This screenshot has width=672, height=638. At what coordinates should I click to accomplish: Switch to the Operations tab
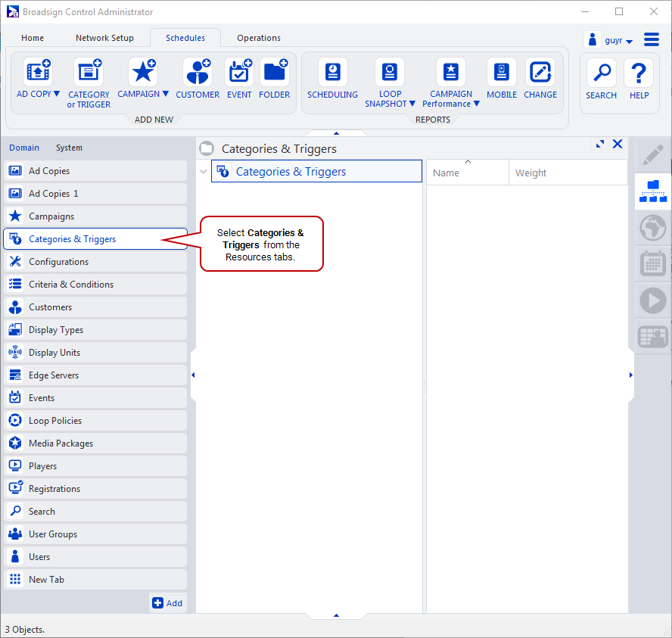(x=259, y=38)
